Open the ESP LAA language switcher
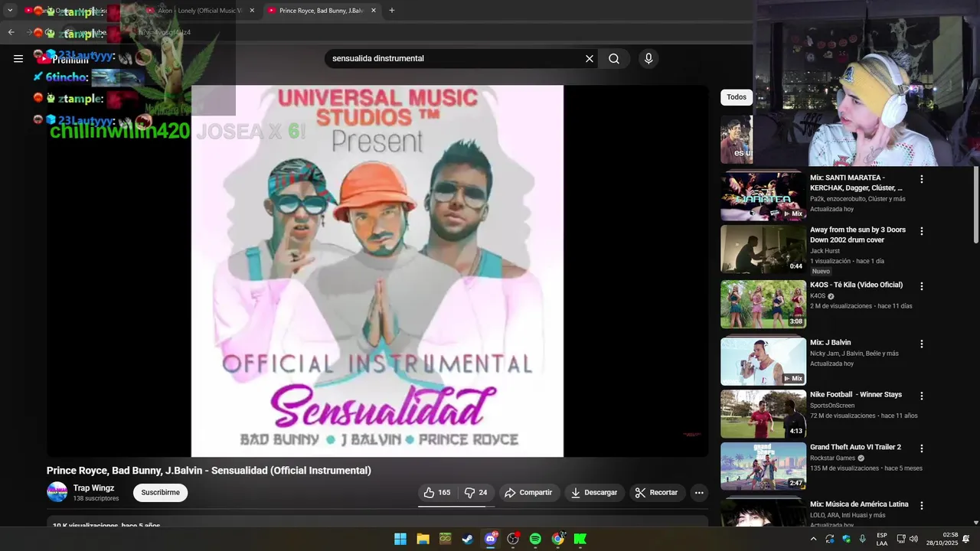The height and width of the screenshot is (551, 980). 882,539
